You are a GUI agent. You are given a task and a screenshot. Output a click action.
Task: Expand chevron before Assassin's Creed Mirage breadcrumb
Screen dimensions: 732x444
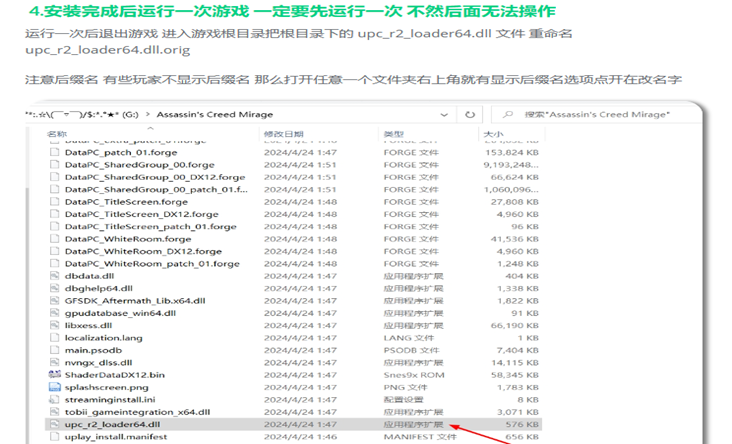click(148, 114)
